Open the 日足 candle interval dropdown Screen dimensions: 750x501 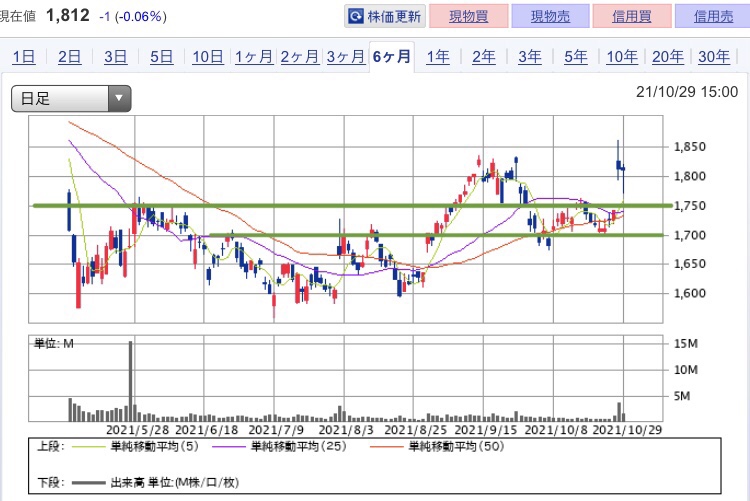[71, 99]
